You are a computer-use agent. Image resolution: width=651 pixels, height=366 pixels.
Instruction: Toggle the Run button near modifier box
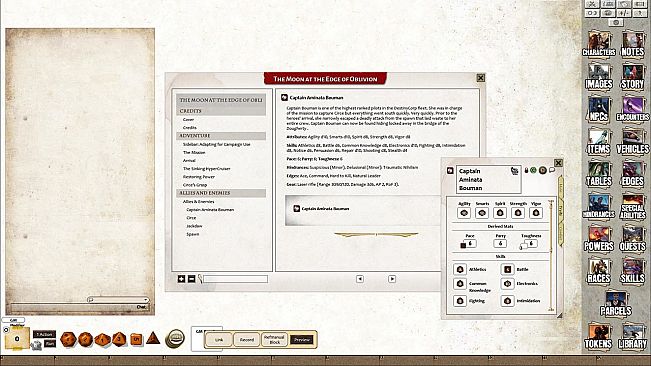point(50,343)
